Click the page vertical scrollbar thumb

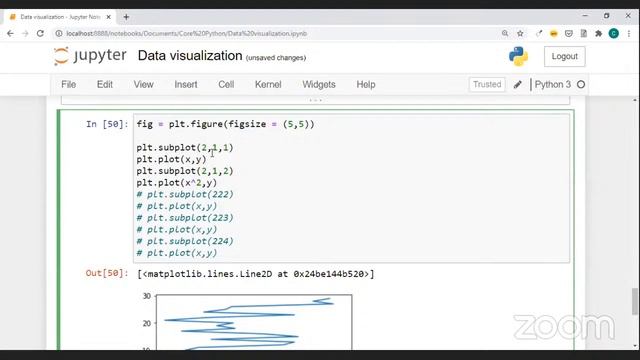click(x=635, y=302)
